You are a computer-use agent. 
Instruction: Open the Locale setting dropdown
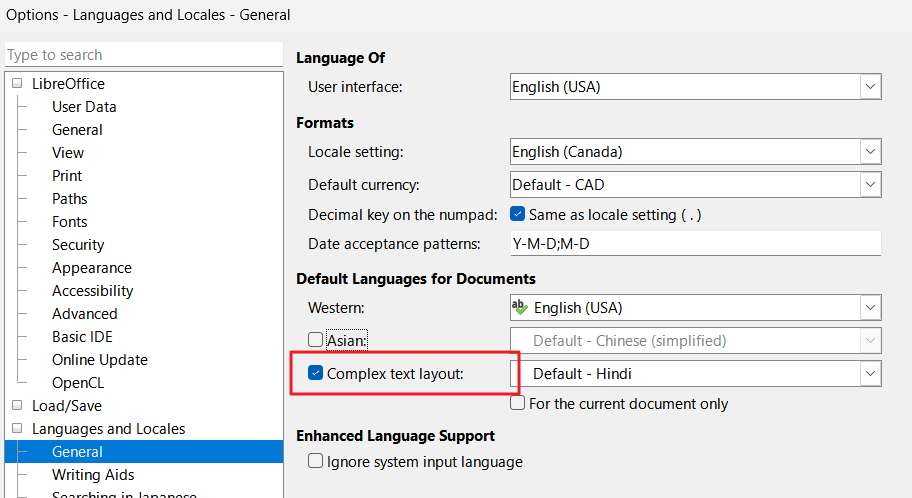click(870, 152)
